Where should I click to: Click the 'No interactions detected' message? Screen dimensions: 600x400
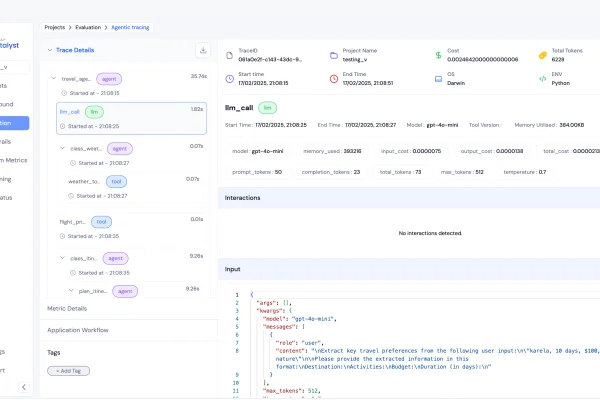click(x=430, y=233)
